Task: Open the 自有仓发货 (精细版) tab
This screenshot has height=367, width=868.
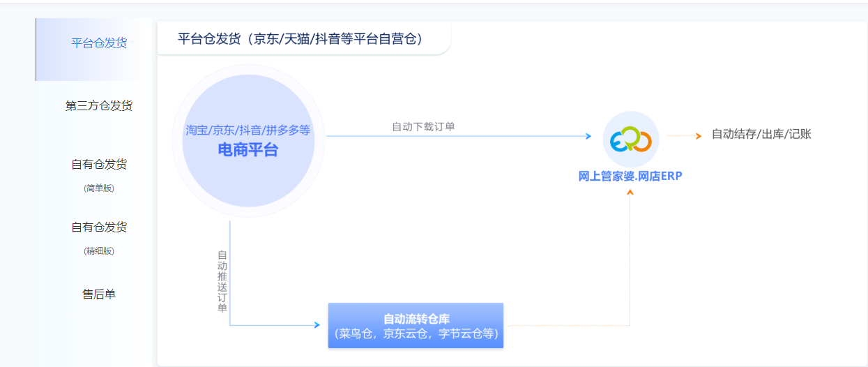Action: (x=98, y=237)
